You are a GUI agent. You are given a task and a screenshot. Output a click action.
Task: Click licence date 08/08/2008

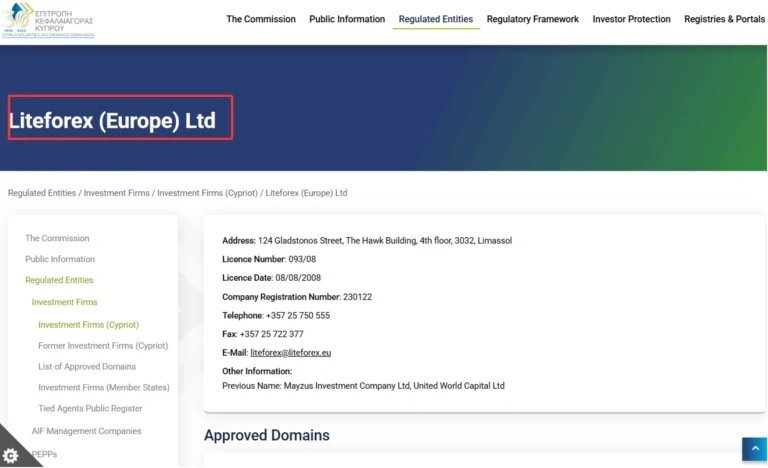298,278
